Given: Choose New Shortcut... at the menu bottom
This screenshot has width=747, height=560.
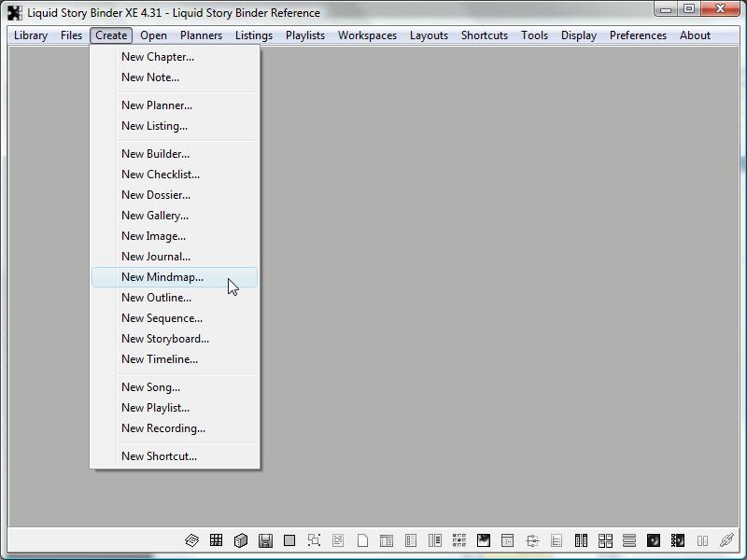Looking at the screenshot, I should (159, 456).
